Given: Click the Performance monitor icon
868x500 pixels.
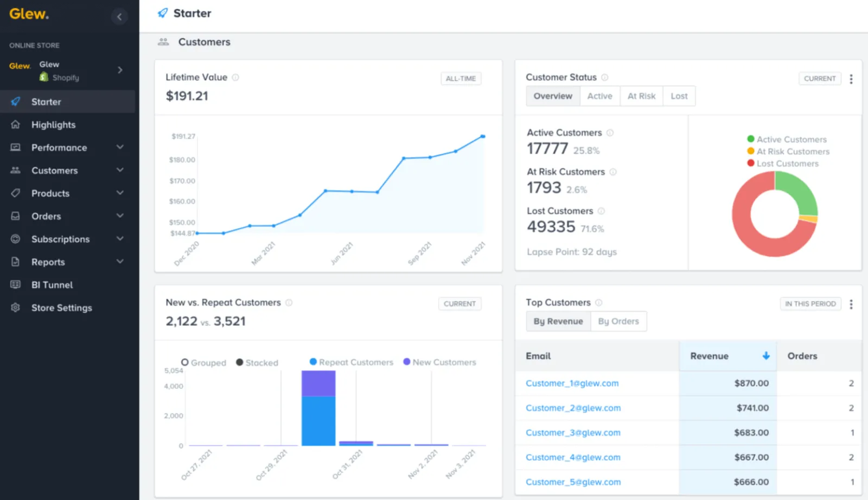Looking at the screenshot, I should tap(16, 147).
